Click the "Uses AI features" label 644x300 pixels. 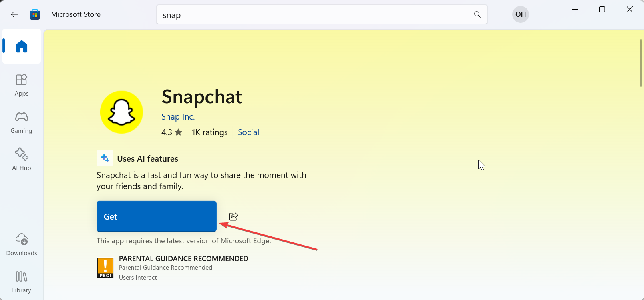click(148, 159)
